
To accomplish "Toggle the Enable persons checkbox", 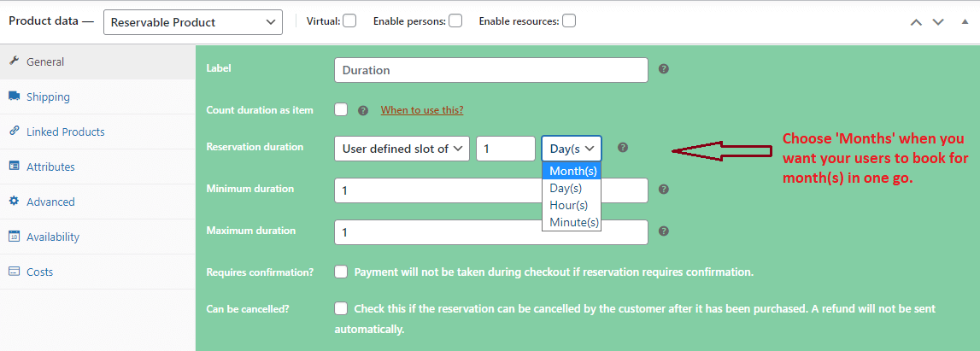I will pos(455,21).
